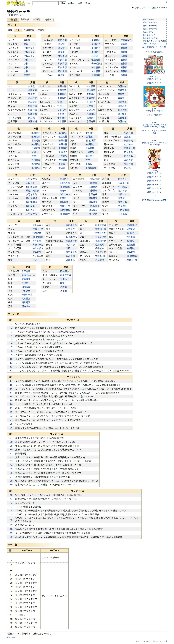Select the 声優 search radio button
The image size is (174, 644).
tap(76, 4)
